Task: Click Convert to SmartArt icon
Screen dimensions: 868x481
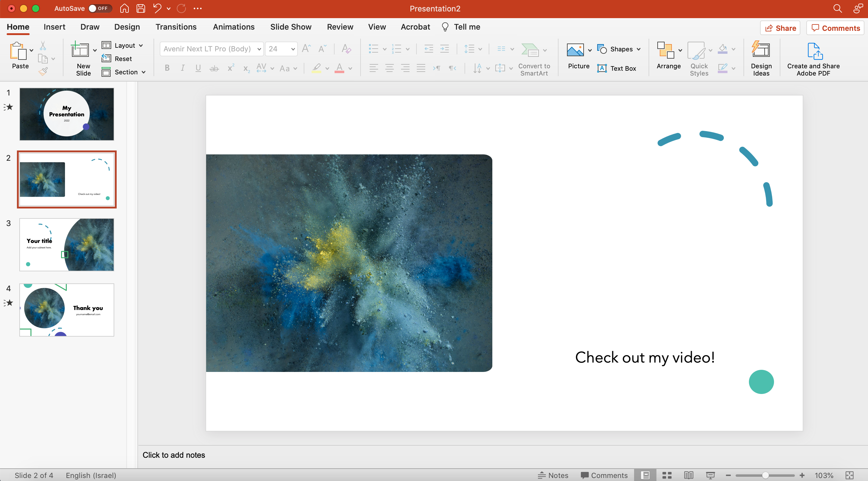Action: [x=530, y=50]
